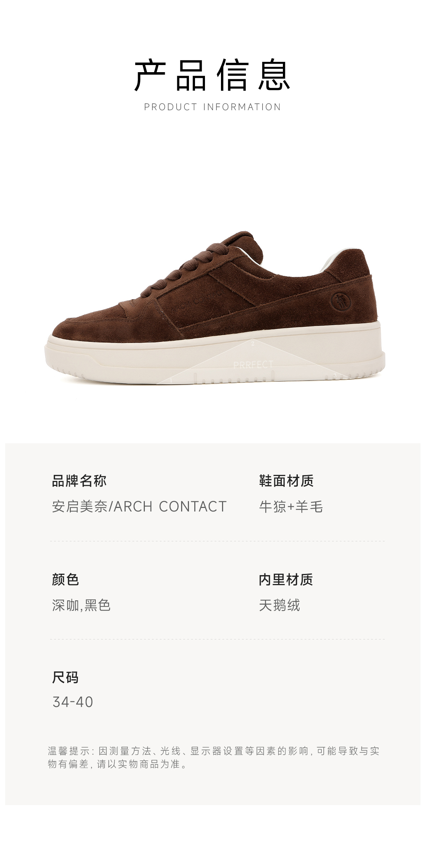Click the 鞋面材质 label
Image resolution: width=427 pixels, height=868 pixels.
pyautogui.click(x=286, y=481)
